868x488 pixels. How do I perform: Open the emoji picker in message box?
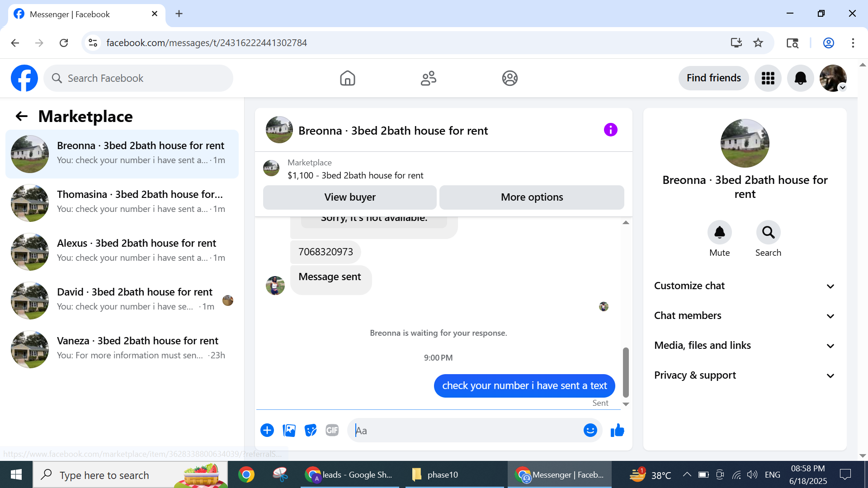(590, 430)
